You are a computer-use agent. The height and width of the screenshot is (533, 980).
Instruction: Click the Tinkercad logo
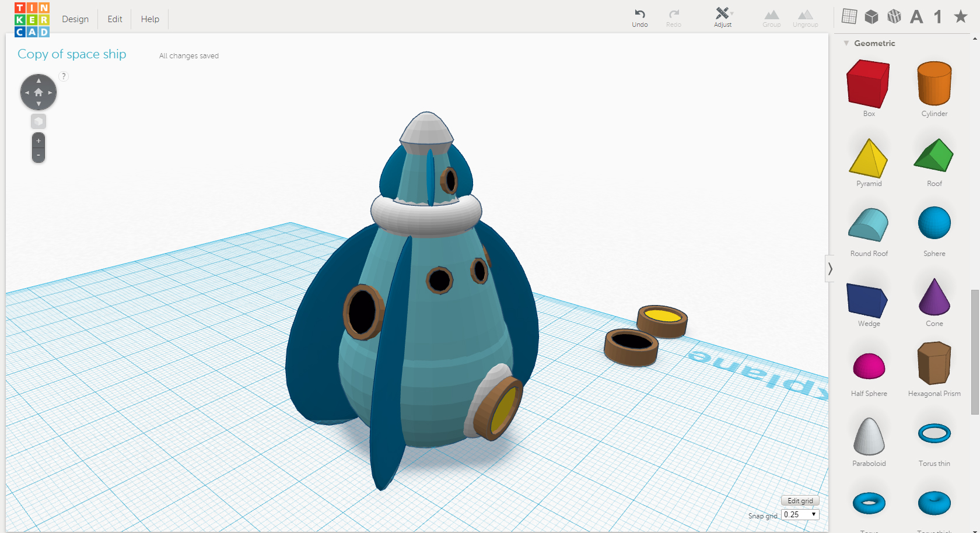[x=32, y=19]
